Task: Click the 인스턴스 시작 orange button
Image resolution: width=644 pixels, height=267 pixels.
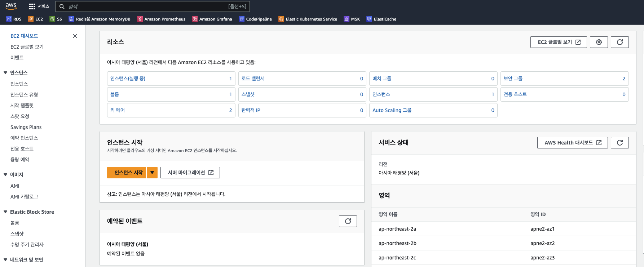Action: point(127,173)
